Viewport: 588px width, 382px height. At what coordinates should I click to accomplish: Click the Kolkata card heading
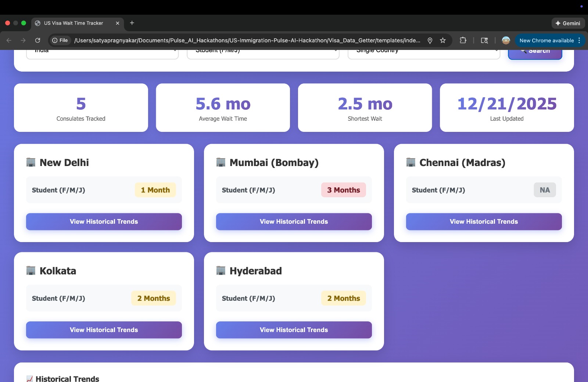pos(58,271)
